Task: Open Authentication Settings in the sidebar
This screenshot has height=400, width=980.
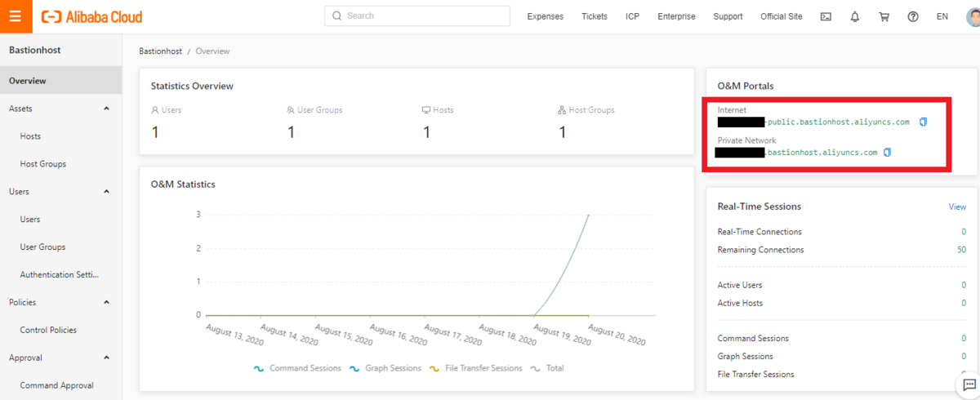Action: [60, 275]
